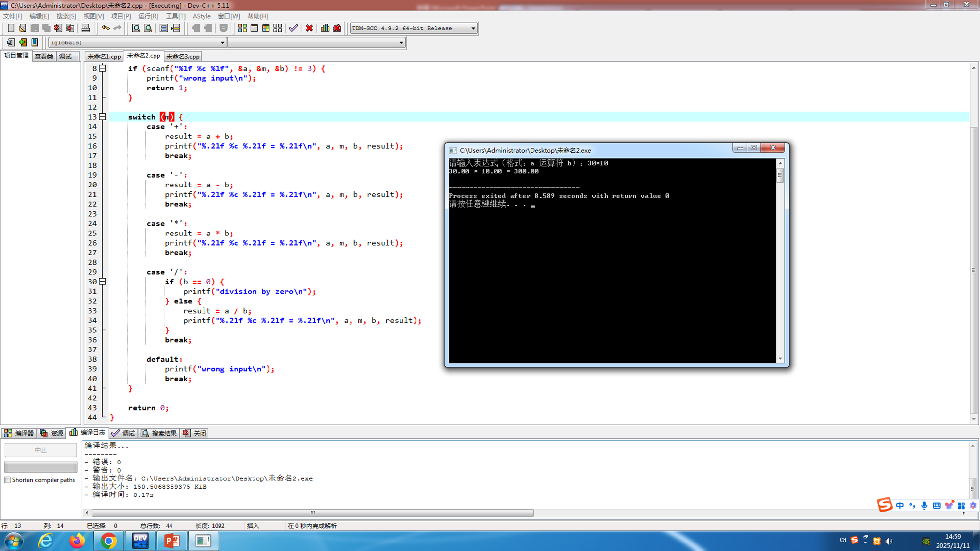This screenshot has width=980, height=551.
Task: Switch to the 未命名3.cpp tab
Action: pyautogui.click(x=183, y=56)
